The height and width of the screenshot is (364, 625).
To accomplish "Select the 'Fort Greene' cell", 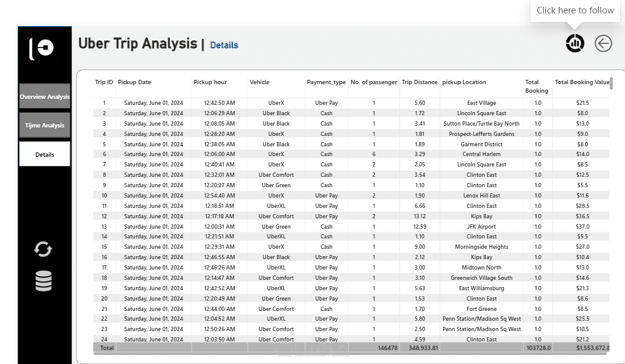I will [482, 309].
